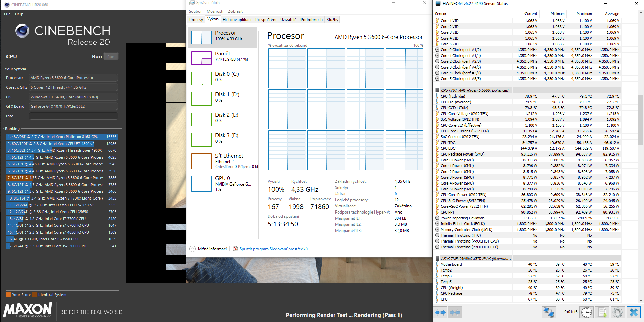The image size is (644, 322).
Task: Open the Možnosti menu in Task Manager
Action: click(x=215, y=11)
